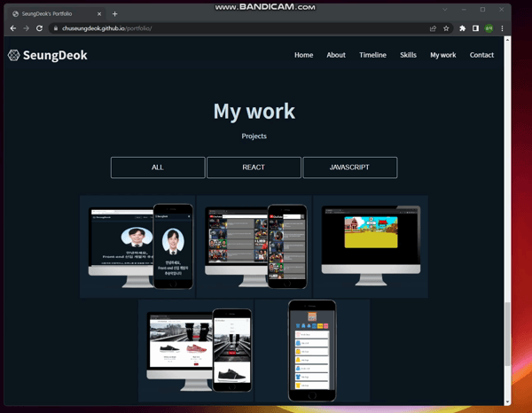Screen dimensions: 532x413
Task: Minimize the browser window
Action: [464, 10]
